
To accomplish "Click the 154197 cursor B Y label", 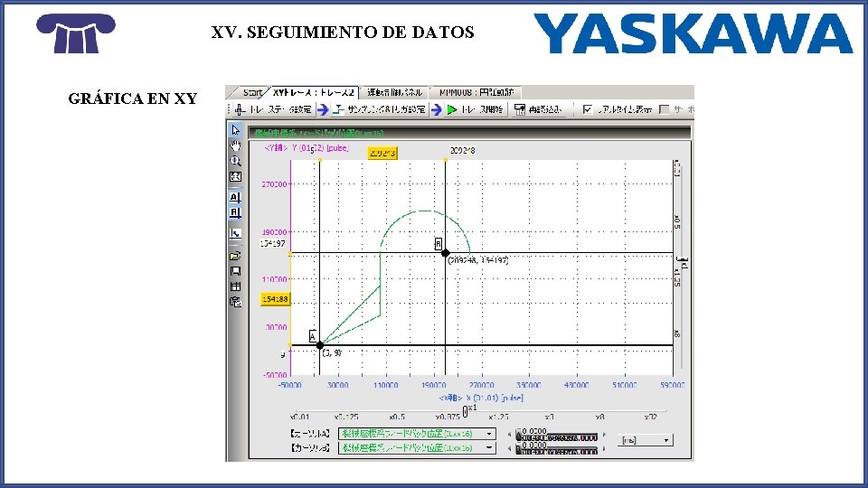I will coord(273,243).
